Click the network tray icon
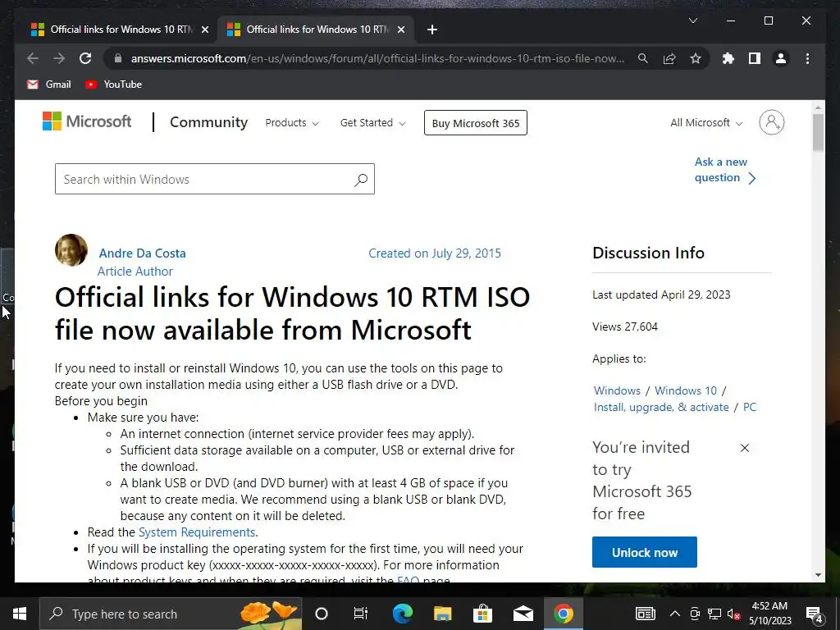Image resolution: width=840 pixels, height=630 pixels. pyautogui.click(x=714, y=614)
